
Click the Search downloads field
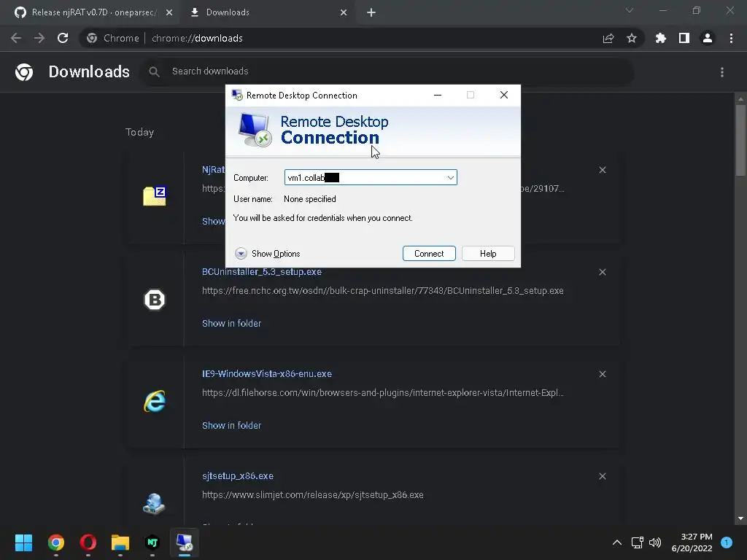388,71
